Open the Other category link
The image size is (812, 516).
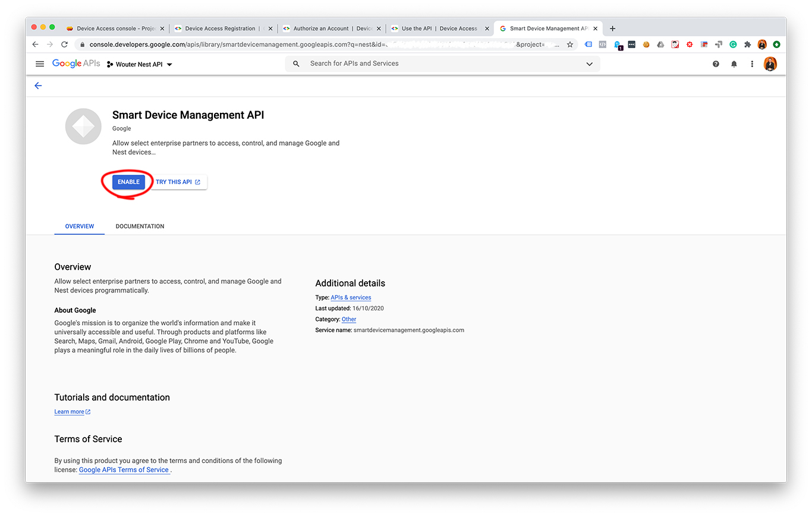pos(349,319)
